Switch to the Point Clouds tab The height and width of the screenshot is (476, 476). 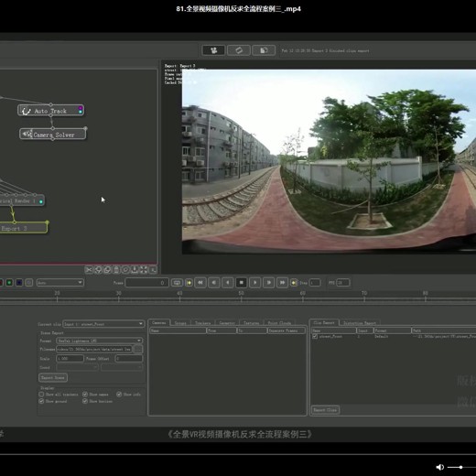pos(279,323)
